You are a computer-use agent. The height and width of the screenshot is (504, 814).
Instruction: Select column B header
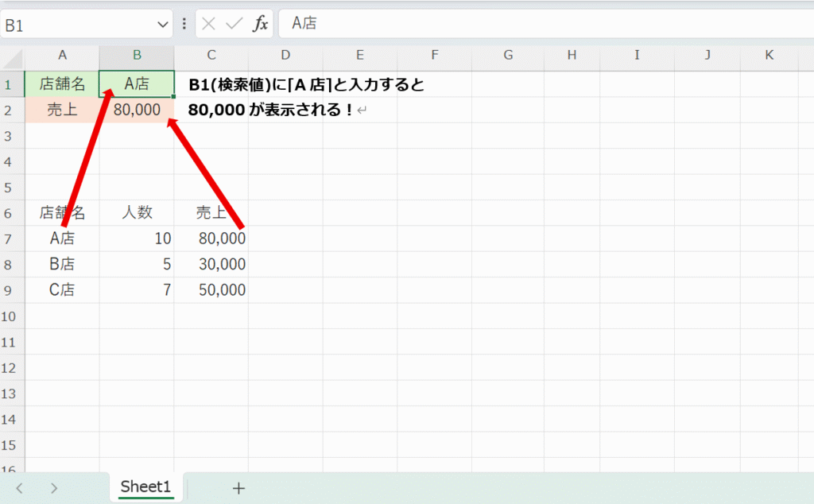(x=137, y=56)
